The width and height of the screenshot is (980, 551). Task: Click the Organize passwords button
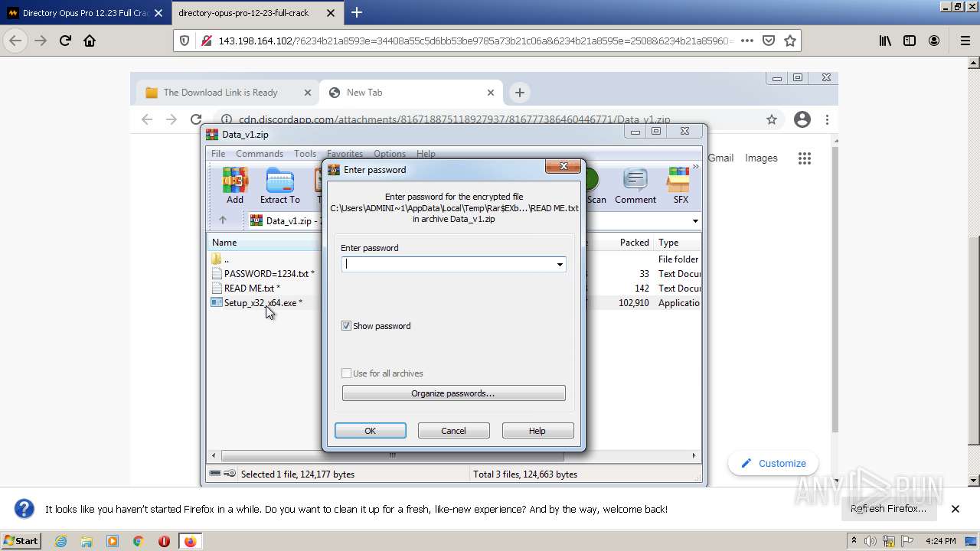(x=453, y=393)
